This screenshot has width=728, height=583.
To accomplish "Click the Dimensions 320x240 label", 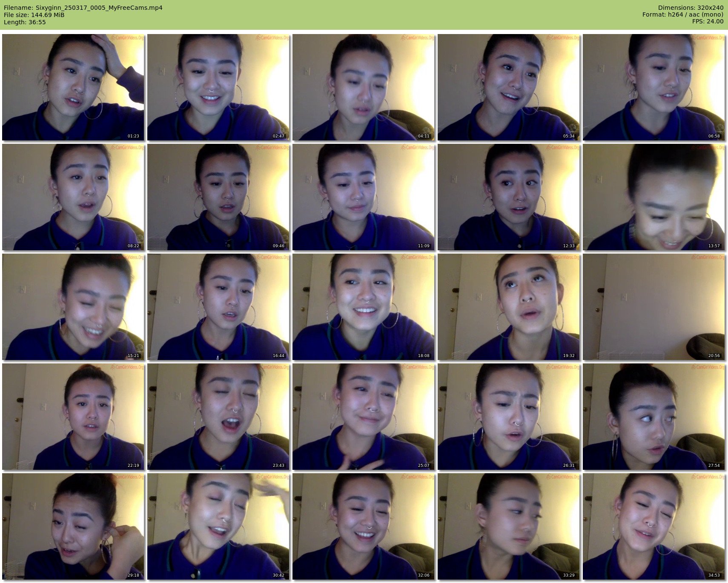I will coord(691,8).
